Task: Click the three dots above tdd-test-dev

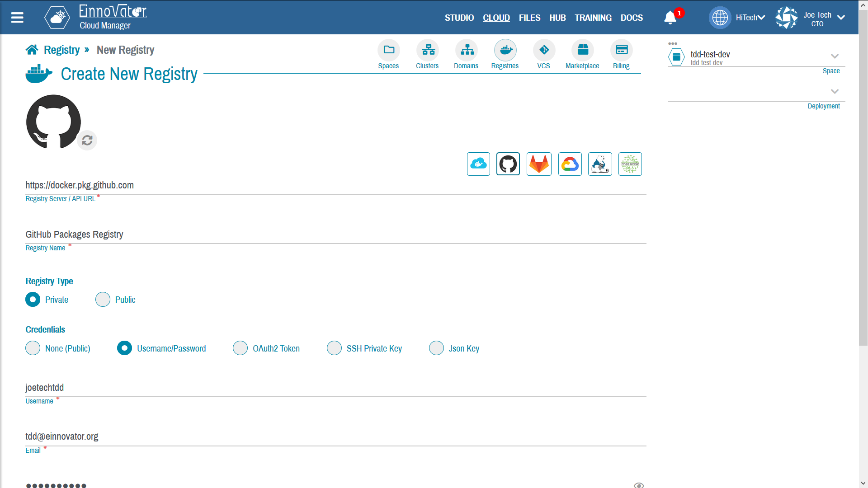Action: click(673, 44)
